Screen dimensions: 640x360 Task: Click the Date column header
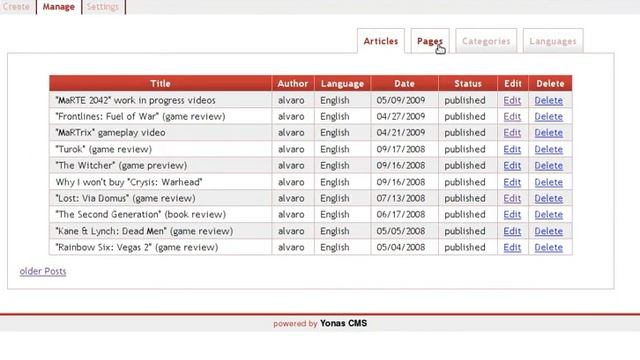coord(404,83)
